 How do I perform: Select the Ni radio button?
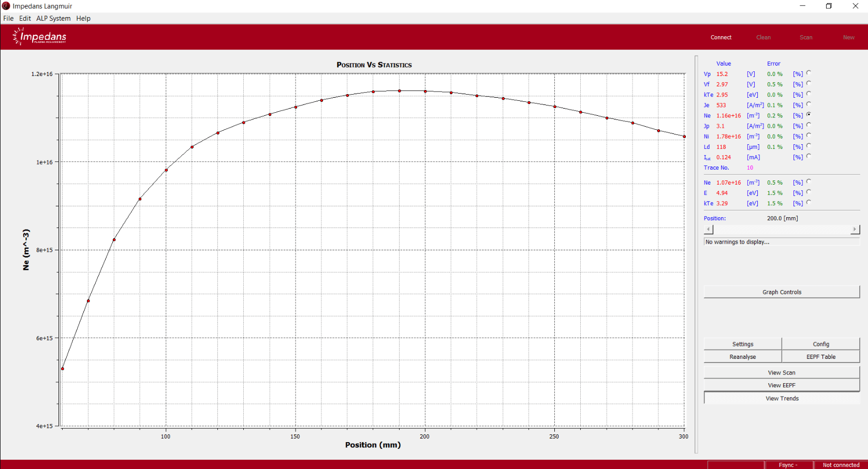pos(808,136)
